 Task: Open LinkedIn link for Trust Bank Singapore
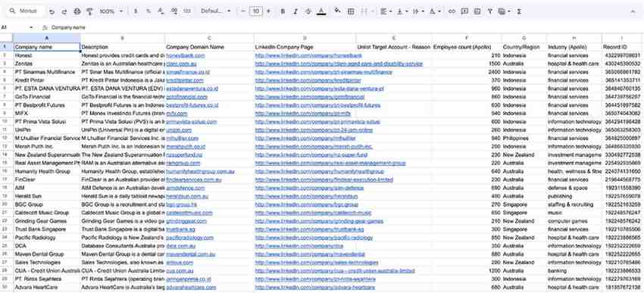[309, 229]
